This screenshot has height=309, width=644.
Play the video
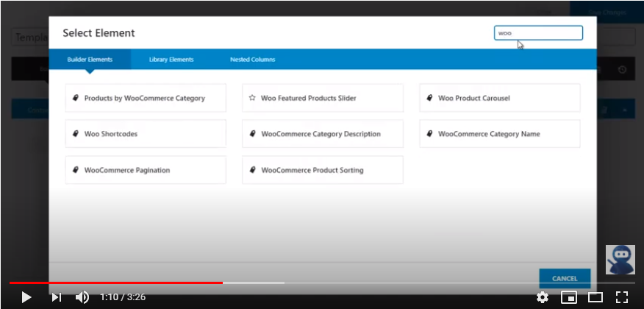click(26, 296)
